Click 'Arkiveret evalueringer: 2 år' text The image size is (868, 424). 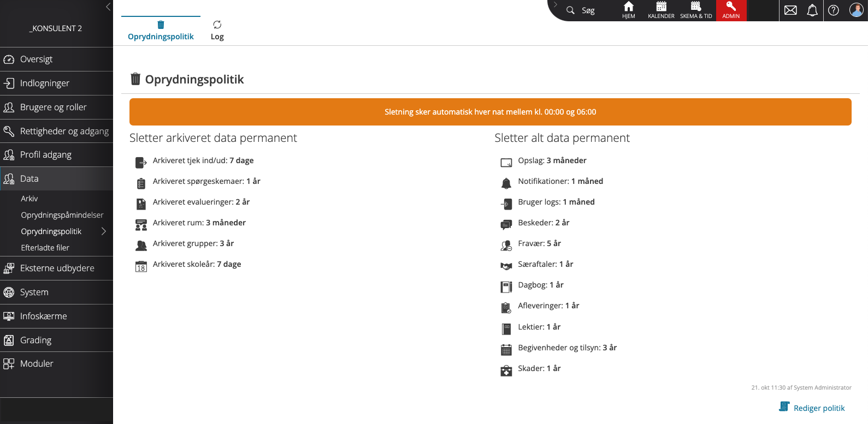(x=201, y=202)
